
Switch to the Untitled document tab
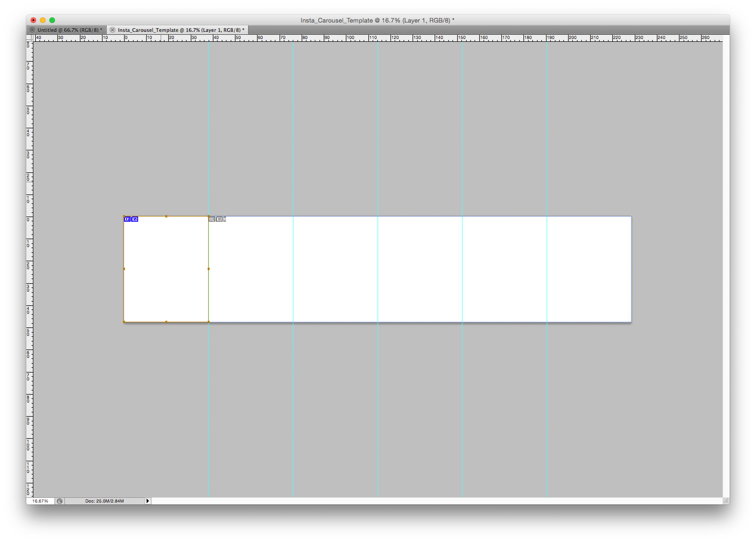pos(69,30)
